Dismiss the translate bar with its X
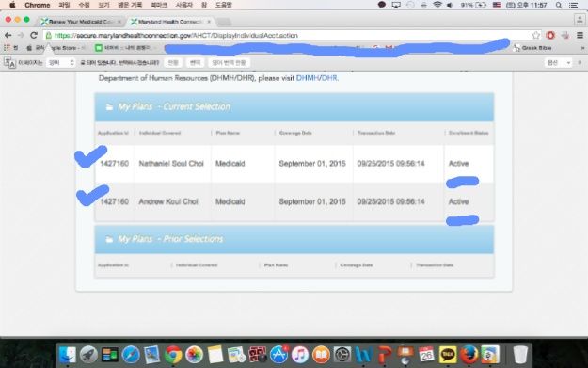The image size is (588, 368). tap(580, 63)
